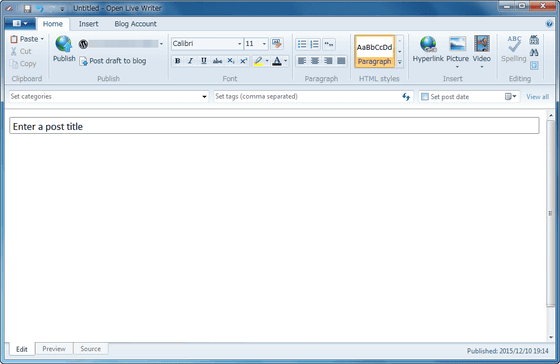Click Cut in the Clipboard group
This screenshot has width=560, height=364.
tap(21, 51)
